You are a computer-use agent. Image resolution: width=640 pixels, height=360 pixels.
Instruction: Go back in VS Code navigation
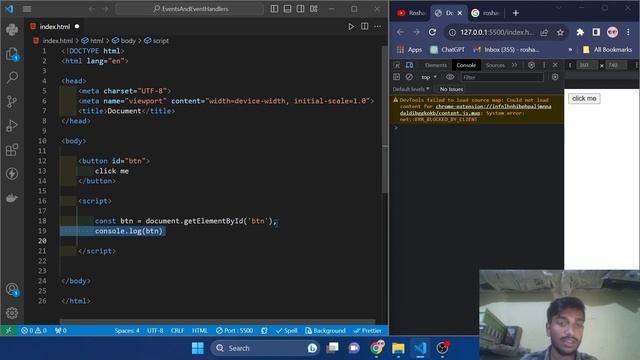(x=92, y=9)
